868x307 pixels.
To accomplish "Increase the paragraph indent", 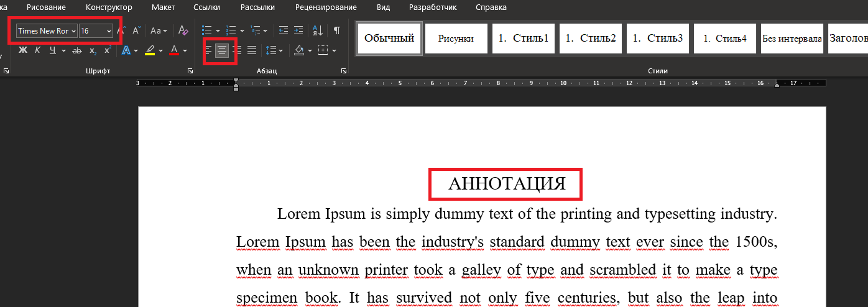I will coord(298,30).
